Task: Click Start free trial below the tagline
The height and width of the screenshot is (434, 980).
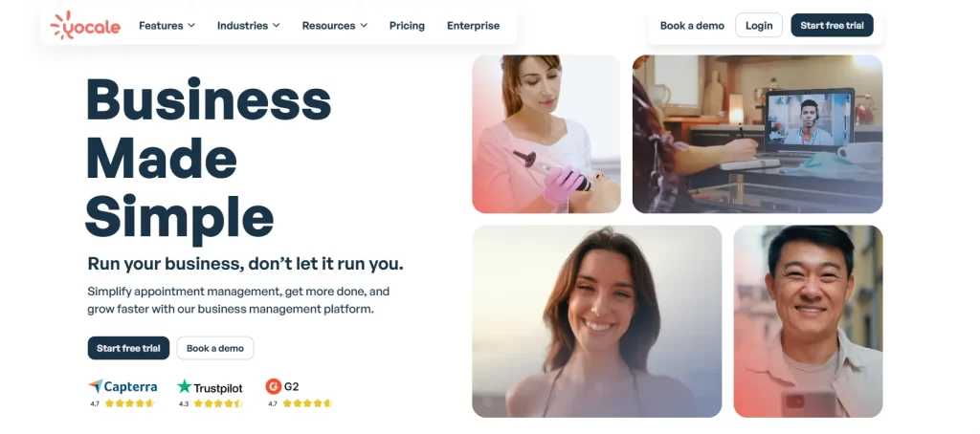Action: (x=128, y=348)
